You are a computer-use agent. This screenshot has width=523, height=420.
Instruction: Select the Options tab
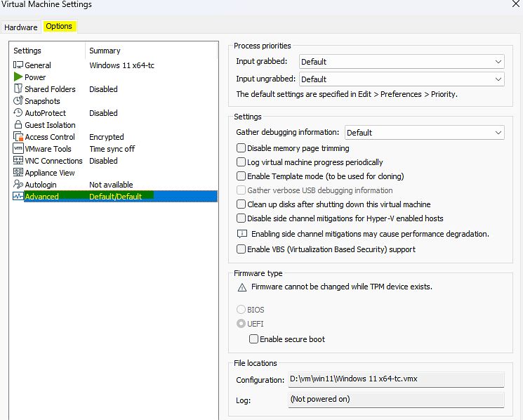point(59,27)
